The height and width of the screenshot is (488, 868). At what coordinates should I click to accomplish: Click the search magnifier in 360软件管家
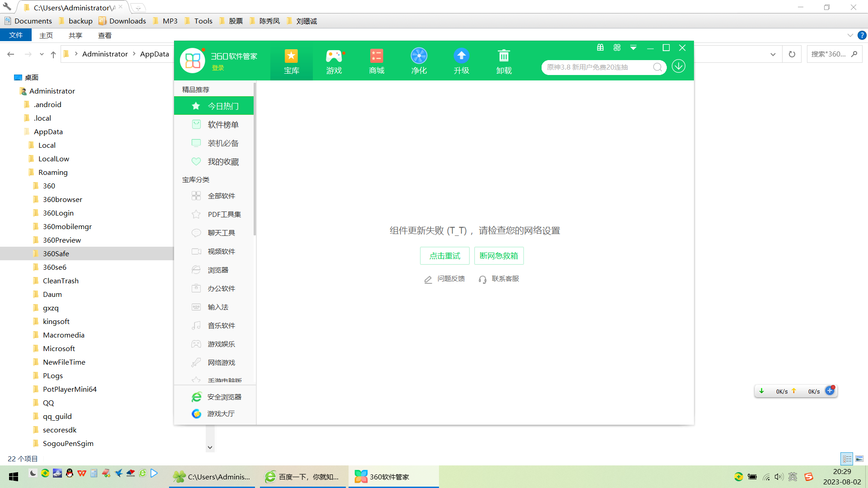(x=657, y=67)
